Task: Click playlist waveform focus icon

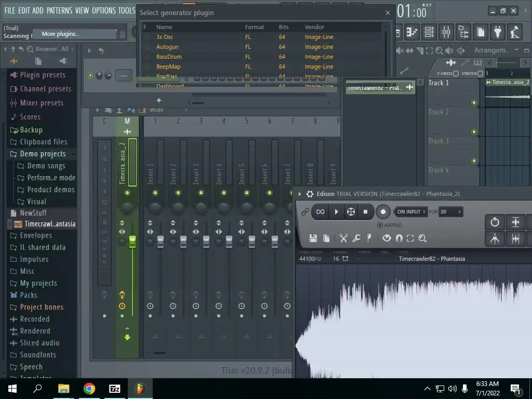Action: [x=450, y=62]
